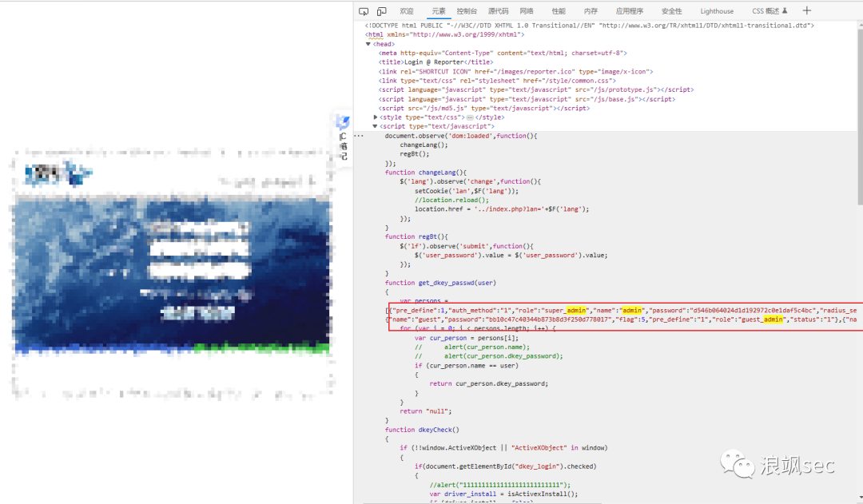Click the "alert(cur_person.name);" comment line
863x504 pixels.
[471, 347]
